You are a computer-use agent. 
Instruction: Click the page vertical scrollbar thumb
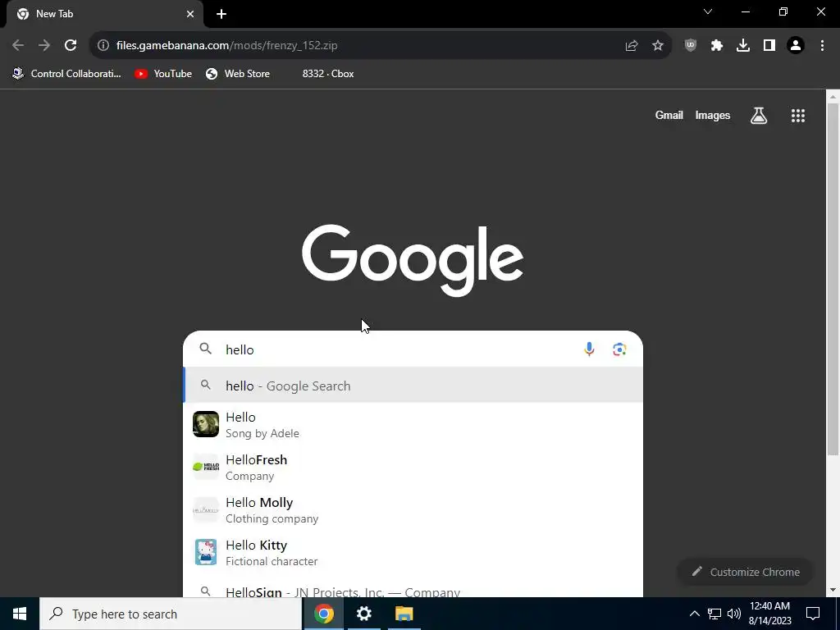(x=833, y=279)
